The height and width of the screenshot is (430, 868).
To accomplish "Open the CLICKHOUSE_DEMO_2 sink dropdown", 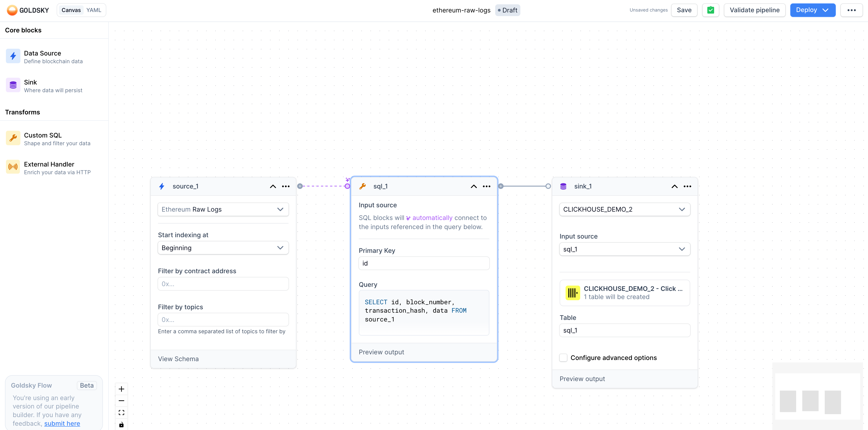I will 624,209.
